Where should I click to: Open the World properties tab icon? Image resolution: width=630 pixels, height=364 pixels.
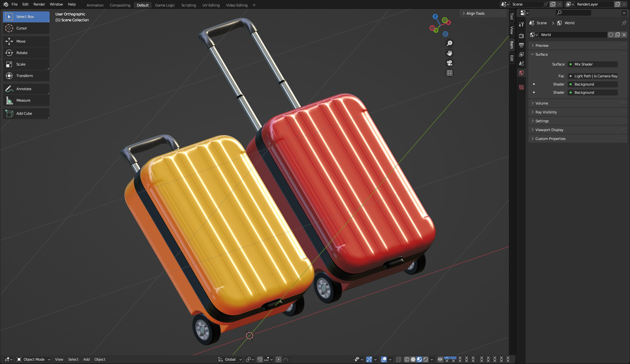point(521,73)
